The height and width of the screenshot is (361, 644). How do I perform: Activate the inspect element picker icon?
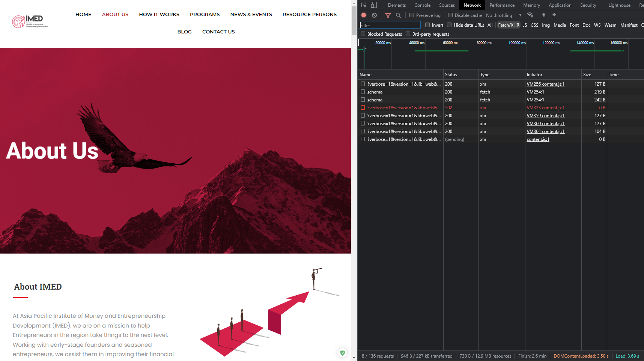(x=364, y=5)
